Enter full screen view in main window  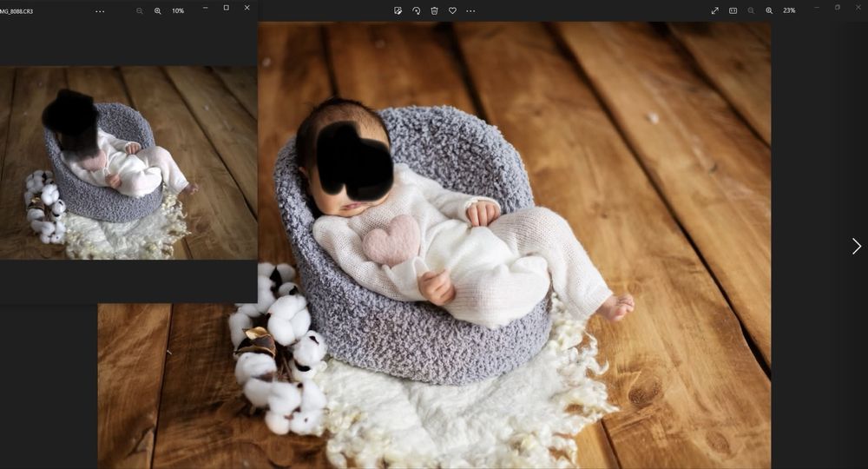[x=714, y=10]
